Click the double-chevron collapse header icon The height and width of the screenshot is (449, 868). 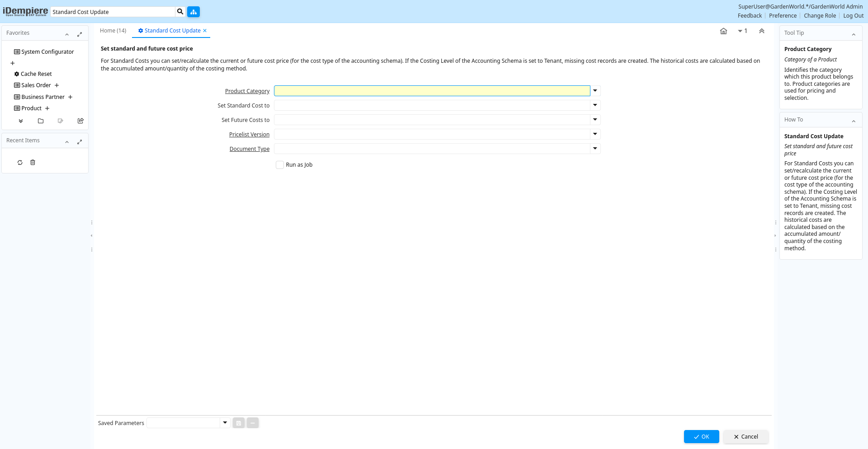point(762,31)
